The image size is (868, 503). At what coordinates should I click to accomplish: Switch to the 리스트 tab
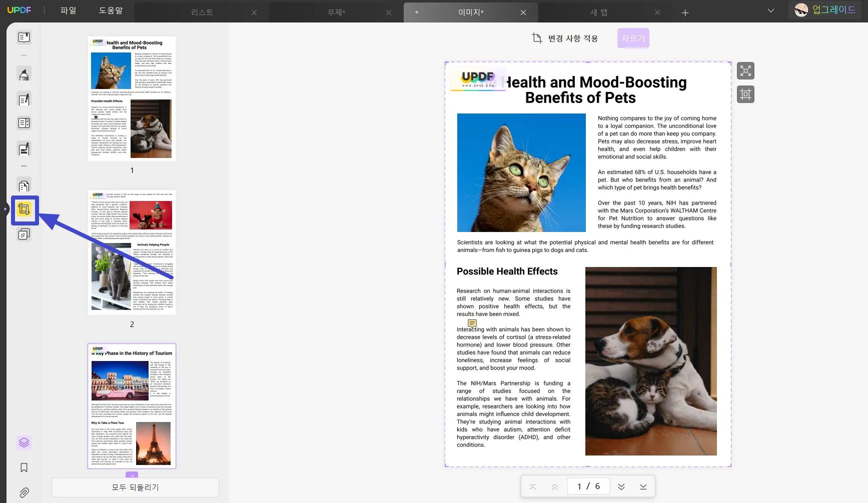click(202, 12)
